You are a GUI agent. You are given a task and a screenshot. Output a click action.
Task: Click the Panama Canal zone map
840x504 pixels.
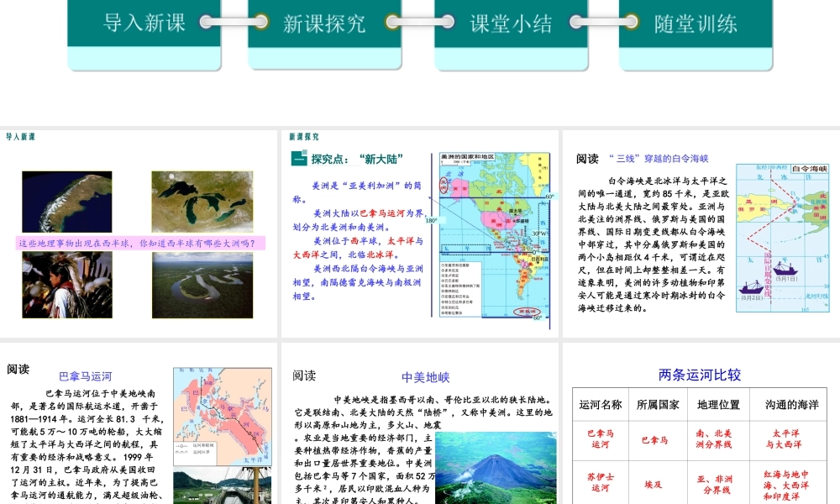223,416
